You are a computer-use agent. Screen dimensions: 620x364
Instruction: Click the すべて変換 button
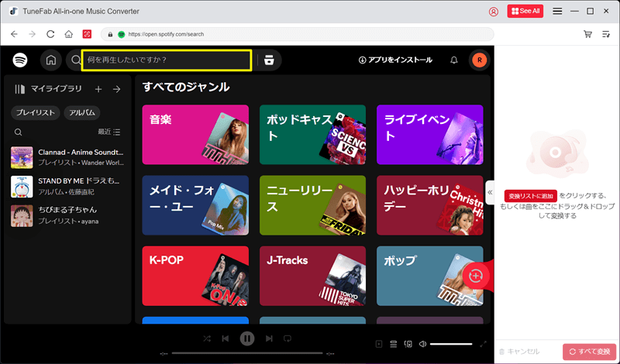tap(590, 352)
